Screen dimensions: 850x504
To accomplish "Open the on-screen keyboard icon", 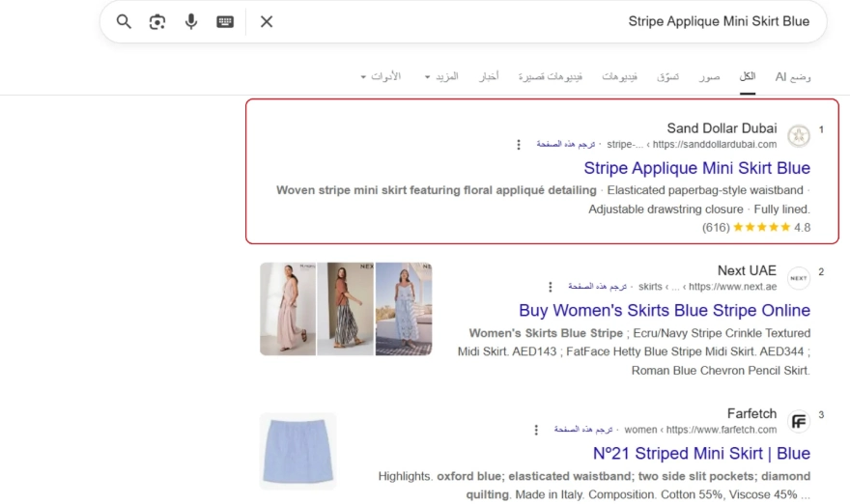I will pyautogui.click(x=225, y=21).
